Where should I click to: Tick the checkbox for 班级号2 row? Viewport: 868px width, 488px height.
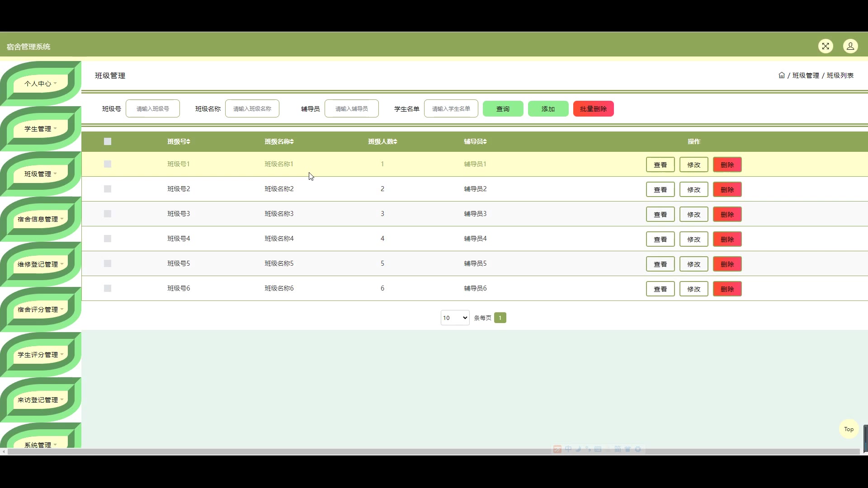(108, 189)
